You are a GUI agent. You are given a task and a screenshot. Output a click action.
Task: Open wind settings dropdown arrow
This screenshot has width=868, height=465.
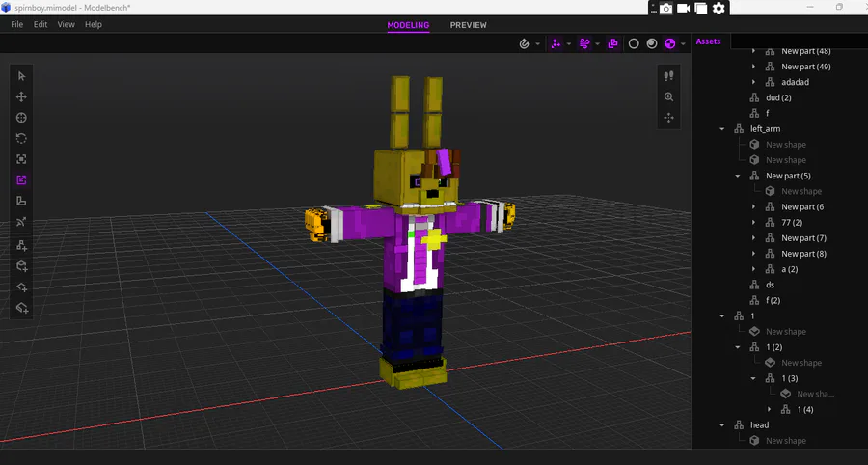coord(597,44)
